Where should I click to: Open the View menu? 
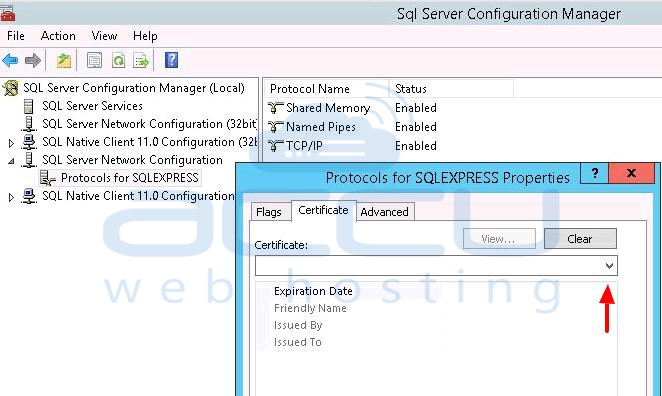[104, 36]
